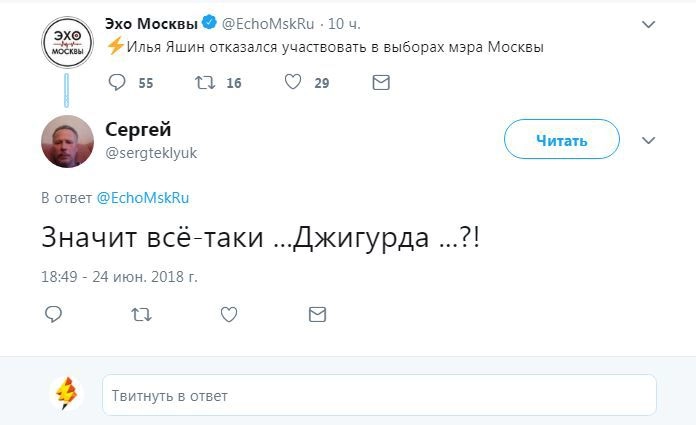696x425 pixels.
Task: Click the Эхо Москвы account name
Action: [x=152, y=22]
